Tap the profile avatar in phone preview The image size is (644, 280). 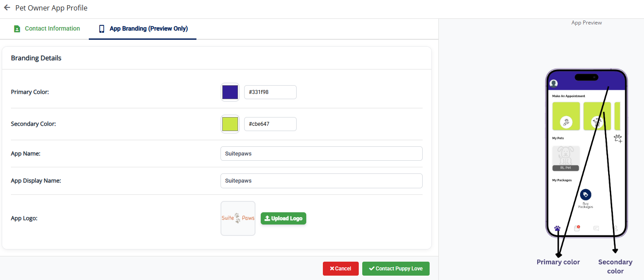coord(554,83)
